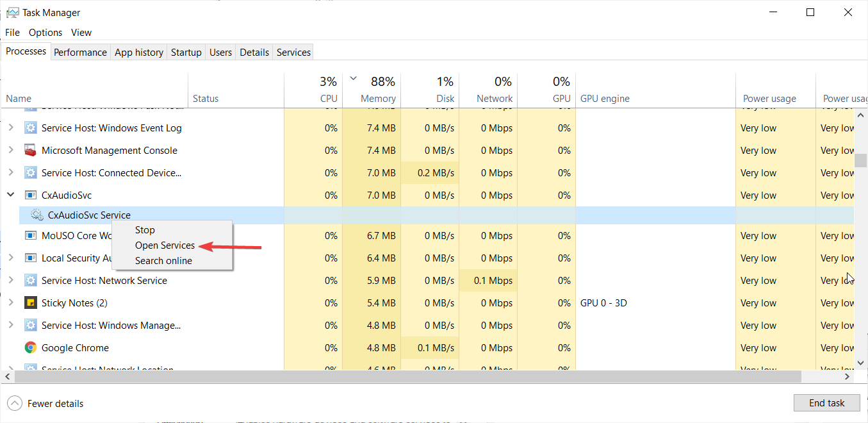
Task: Choose Open Services from context menu
Action: click(165, 245)
